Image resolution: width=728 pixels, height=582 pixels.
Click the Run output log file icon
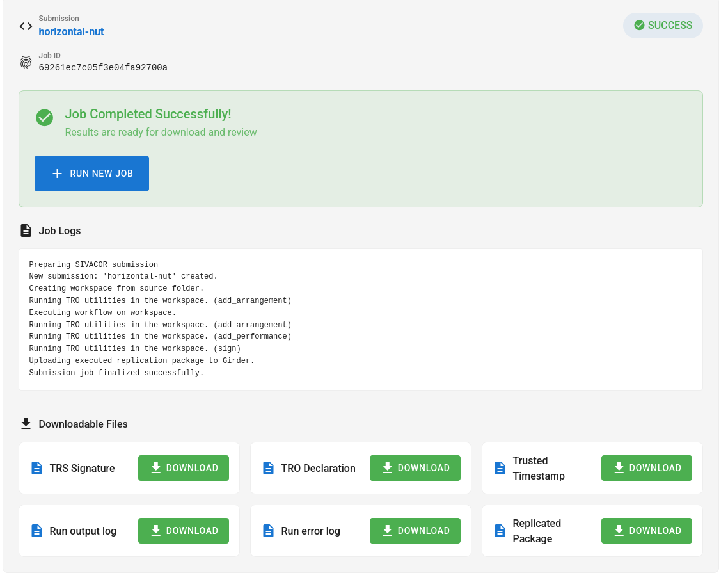pyautogui.click(x=37, y=531)
